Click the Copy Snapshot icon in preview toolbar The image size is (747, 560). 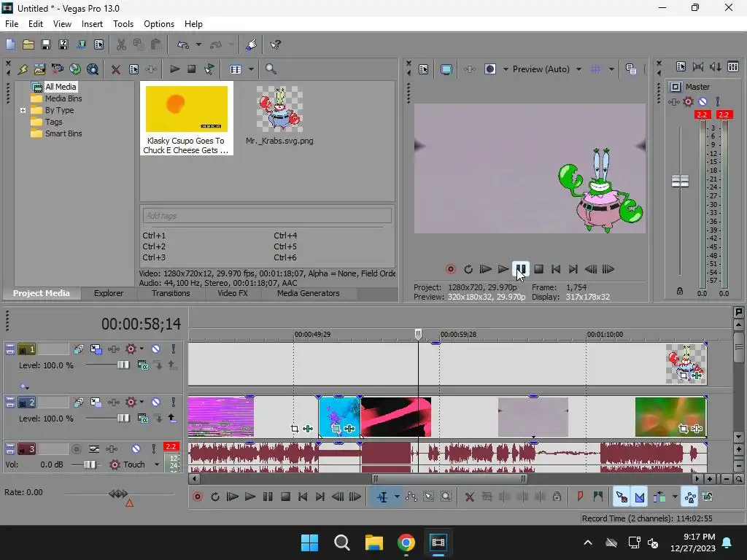[x=631, y=69]
